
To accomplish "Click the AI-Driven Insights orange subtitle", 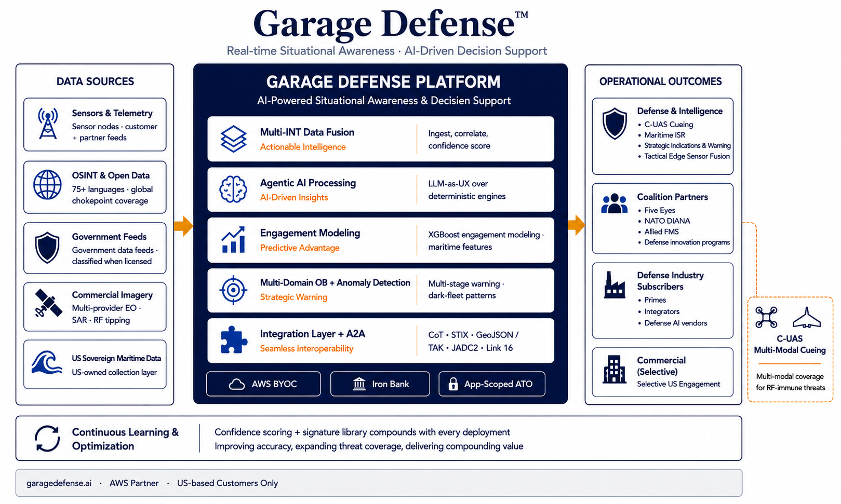I will tap(294, 197).
